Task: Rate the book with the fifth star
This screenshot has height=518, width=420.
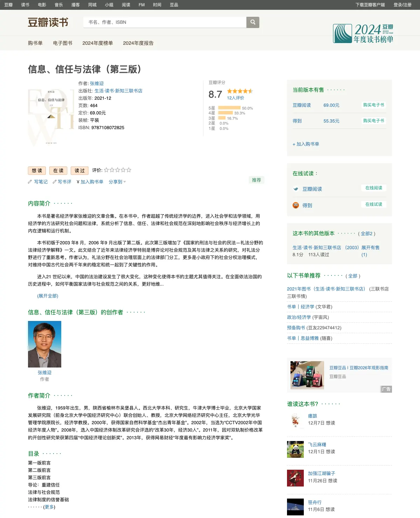Action: [129, 170]
